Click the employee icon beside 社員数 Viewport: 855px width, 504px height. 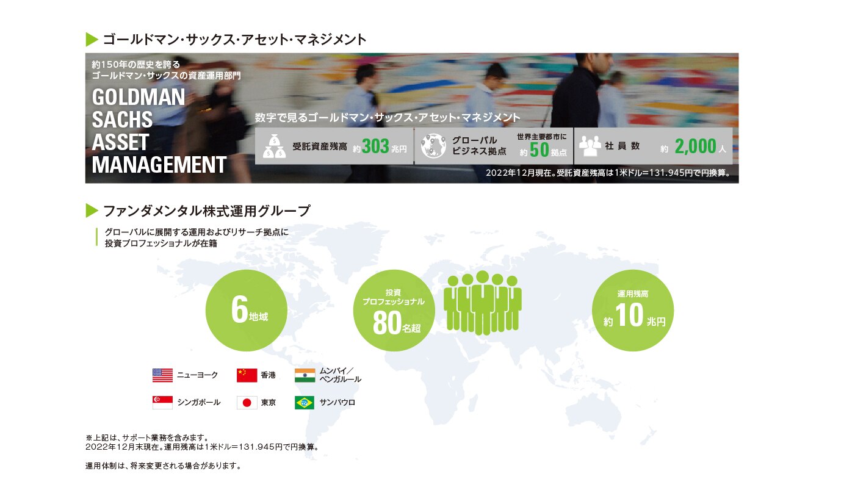tap(590, 143)
